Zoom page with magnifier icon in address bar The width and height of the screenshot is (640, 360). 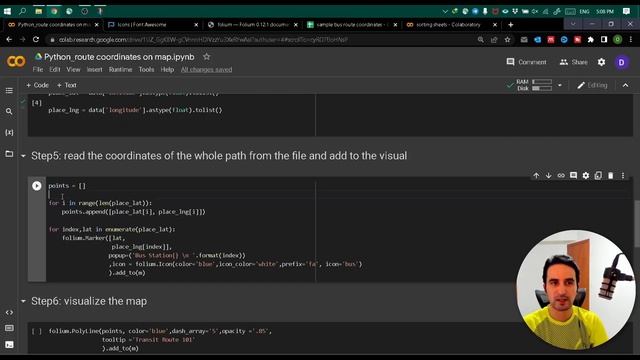[481, 40]
